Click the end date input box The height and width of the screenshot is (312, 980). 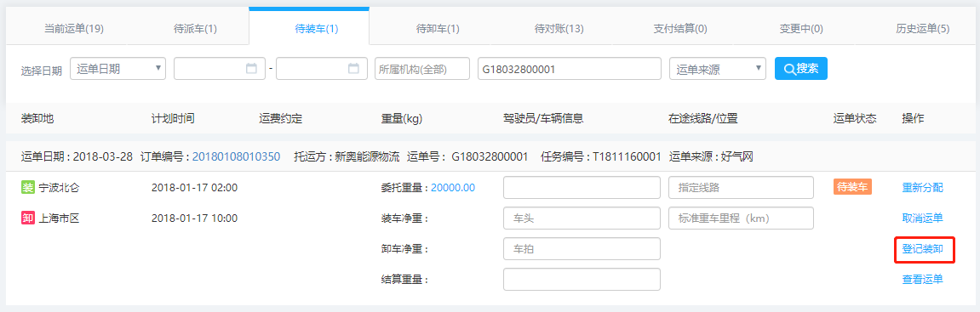coord(321,69)
